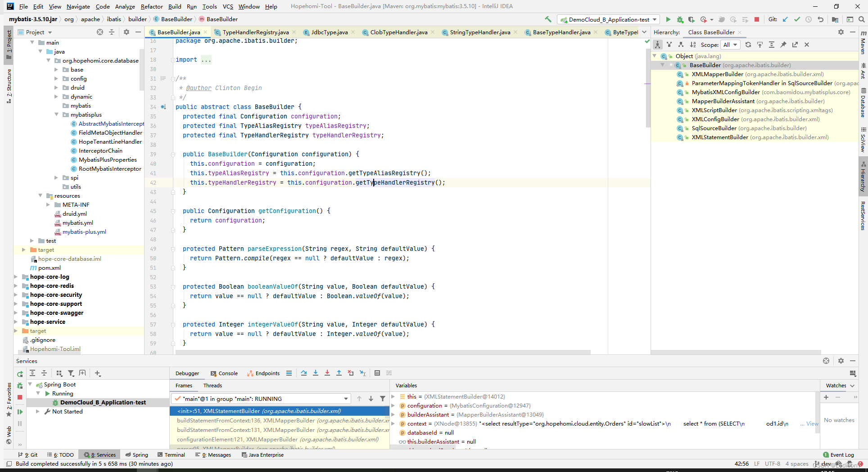Step Out blue up arrow in debugger
The height and width of the screenshot is (472, 868).
pos(339,373)
